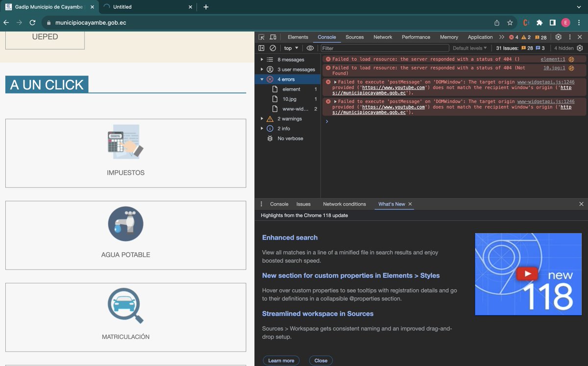The width and height of the screenshot is (588, 366).
Task: Open the Network conditions drawer tab
Action: pos(344,204)
